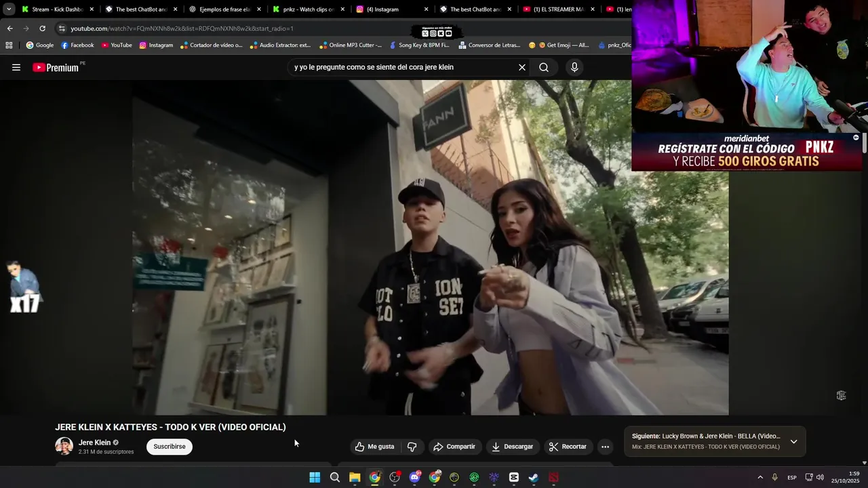
Task: Open Discord from the taskbar
Action: click(x=414, y=477)
